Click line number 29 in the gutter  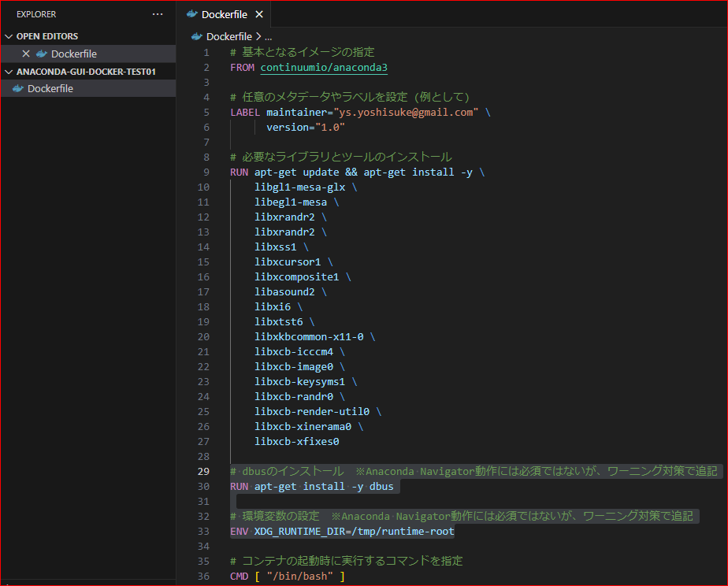click(204, 472)
